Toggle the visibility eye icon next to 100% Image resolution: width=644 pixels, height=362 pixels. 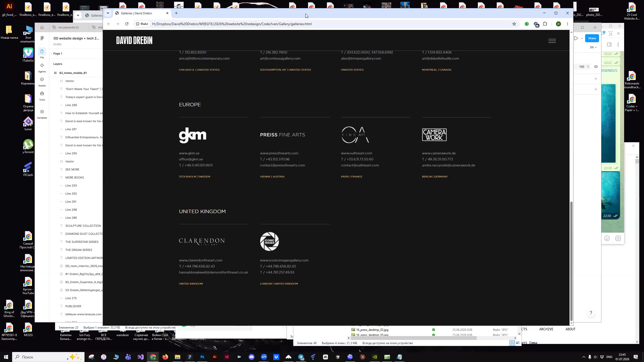point(596,67)
